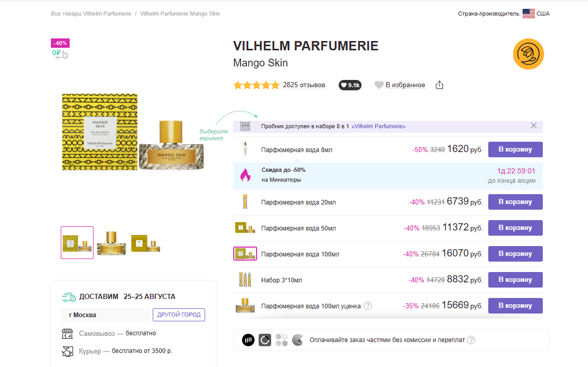Screen dimensions: 588x367
Task: Open the share icon next to favorites
Action: 439,85
